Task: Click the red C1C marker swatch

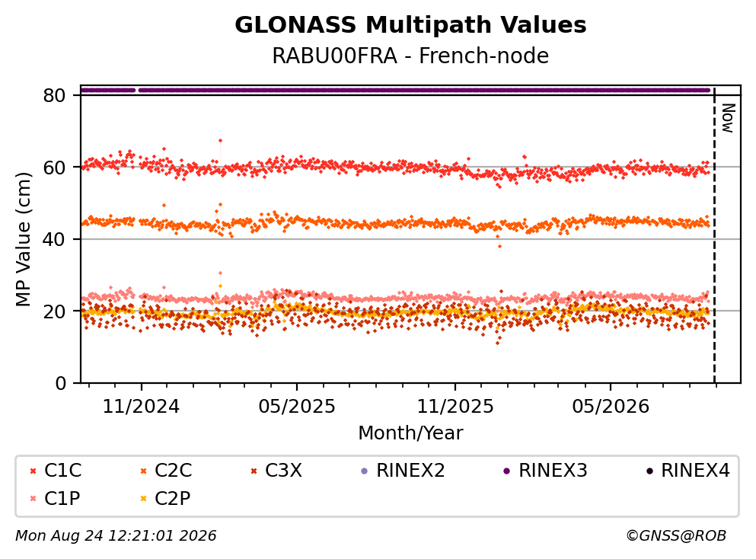Action: (x=33, y=471)
